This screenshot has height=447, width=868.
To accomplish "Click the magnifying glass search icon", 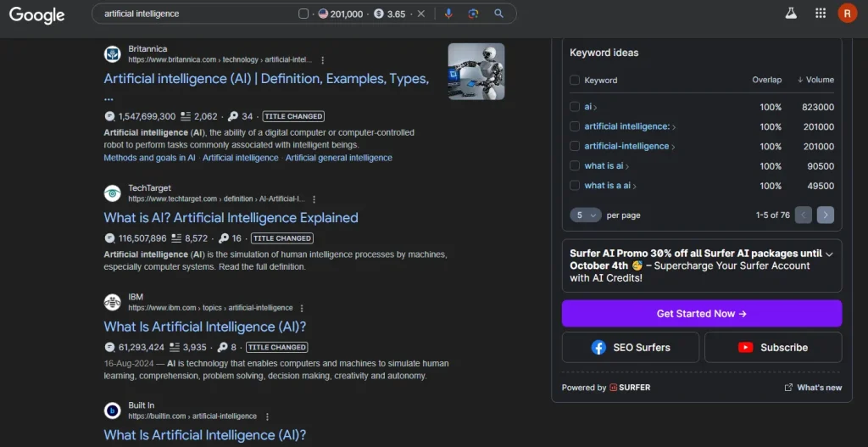I will click(x=498, y=14).
